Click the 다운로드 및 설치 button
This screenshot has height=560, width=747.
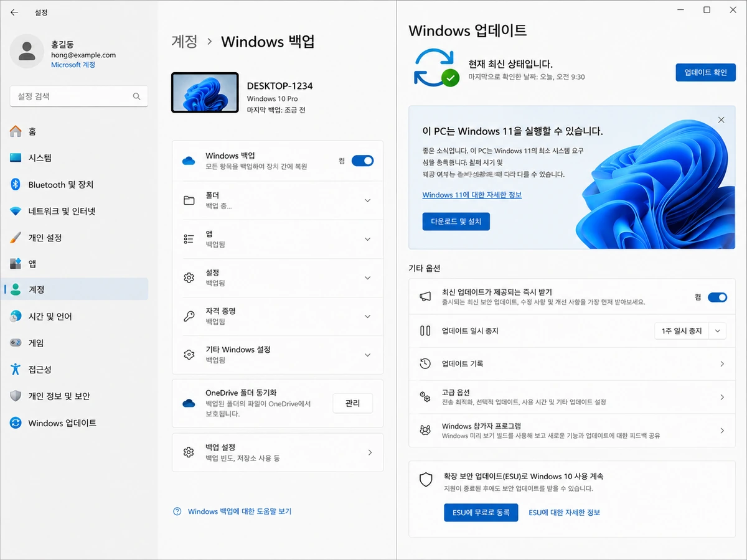point(456,222)
